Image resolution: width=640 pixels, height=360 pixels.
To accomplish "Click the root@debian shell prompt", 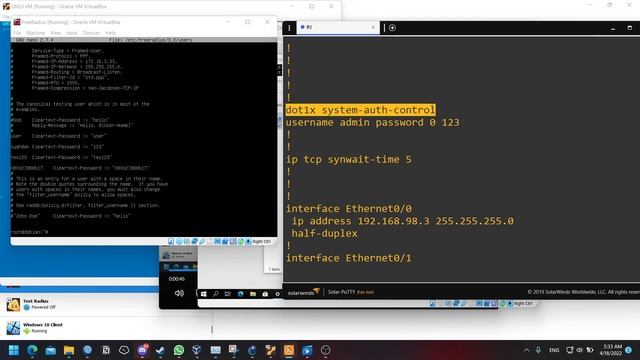I will [29, 232].
